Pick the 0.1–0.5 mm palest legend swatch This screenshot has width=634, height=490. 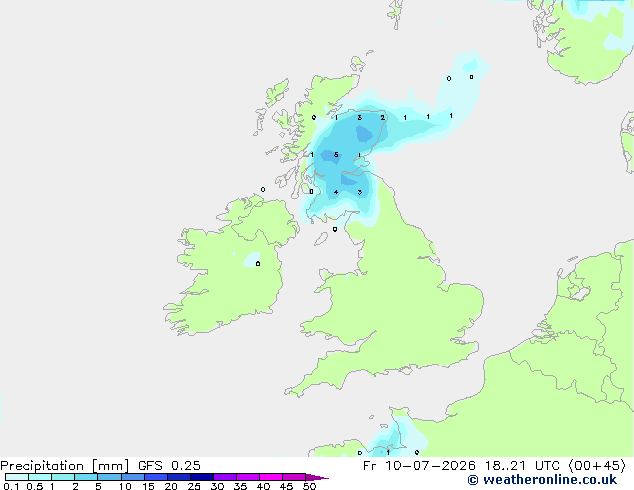[x=17, y=477]
